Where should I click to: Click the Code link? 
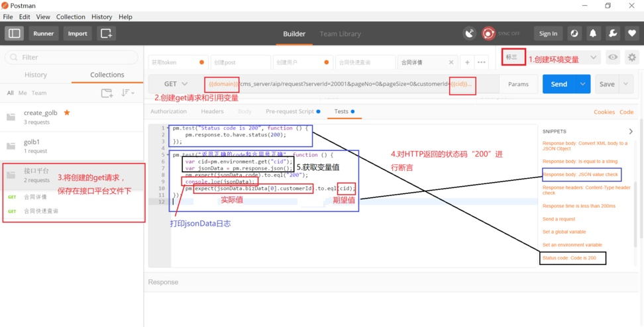(x=626, y=112)
